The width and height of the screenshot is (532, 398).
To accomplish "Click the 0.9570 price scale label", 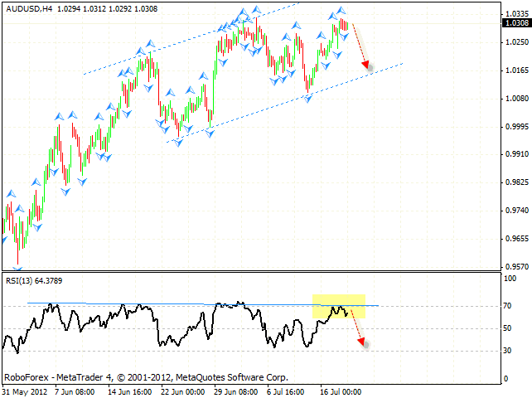I will [515, 267].
